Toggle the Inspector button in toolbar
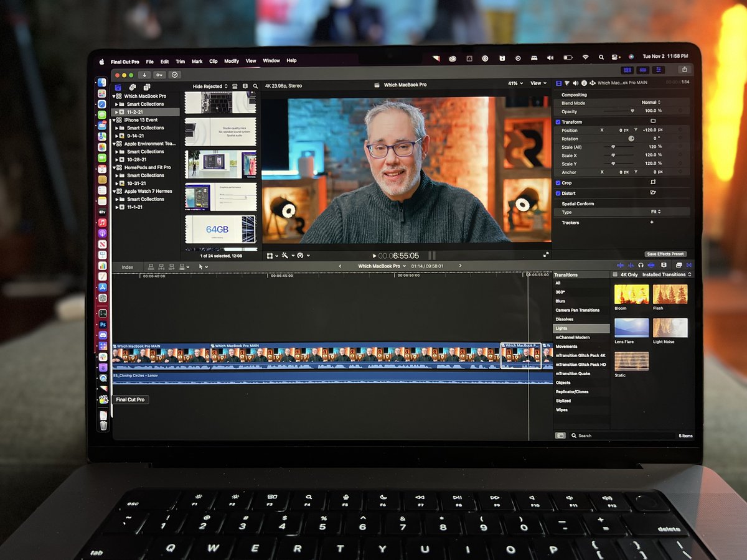The width and height of the screenshot is (747, 560). click(659, 70)
